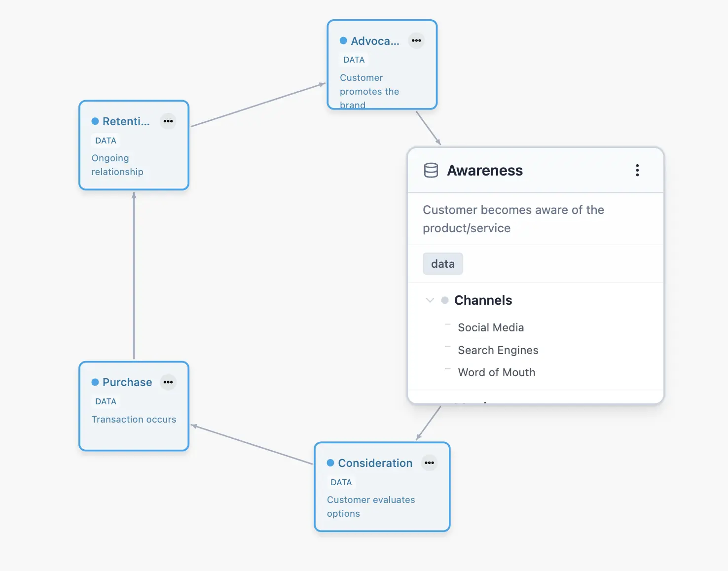The height and width of the screenshot is (571, 728).
Task: Click the blue status dot on Consideration node
Action: point(330,463)
